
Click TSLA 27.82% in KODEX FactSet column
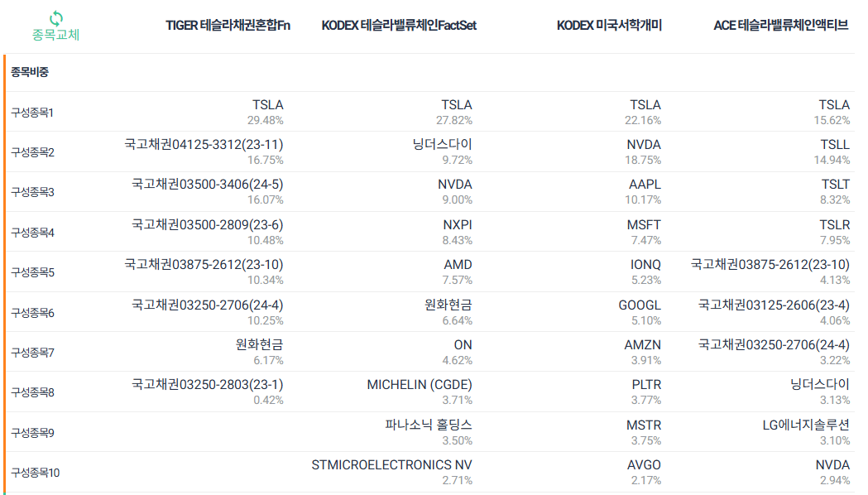454,112
